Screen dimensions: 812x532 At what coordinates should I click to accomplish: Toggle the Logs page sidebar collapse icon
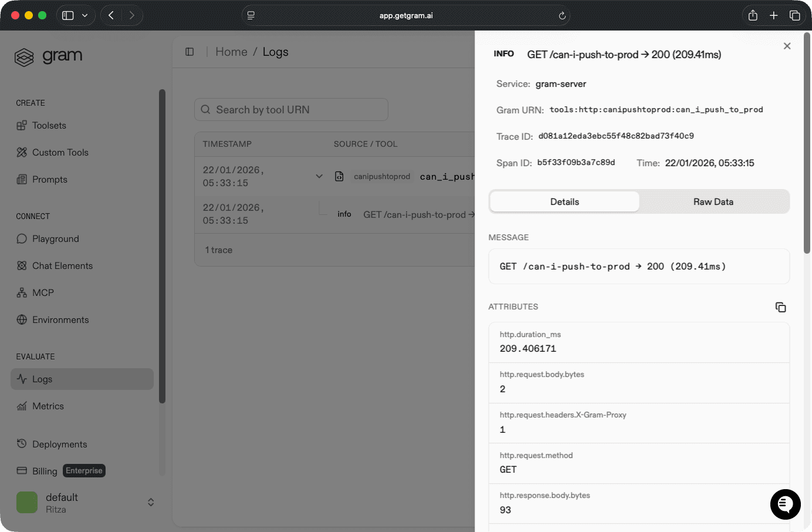189,52
